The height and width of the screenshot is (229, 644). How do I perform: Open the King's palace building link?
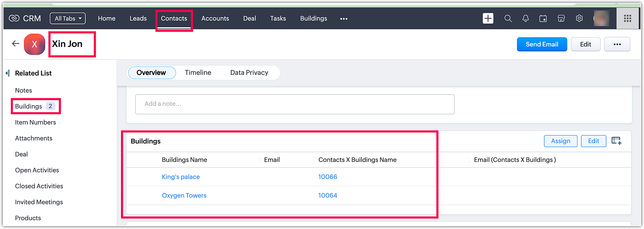pyautogui.click(x=181, y=177)
